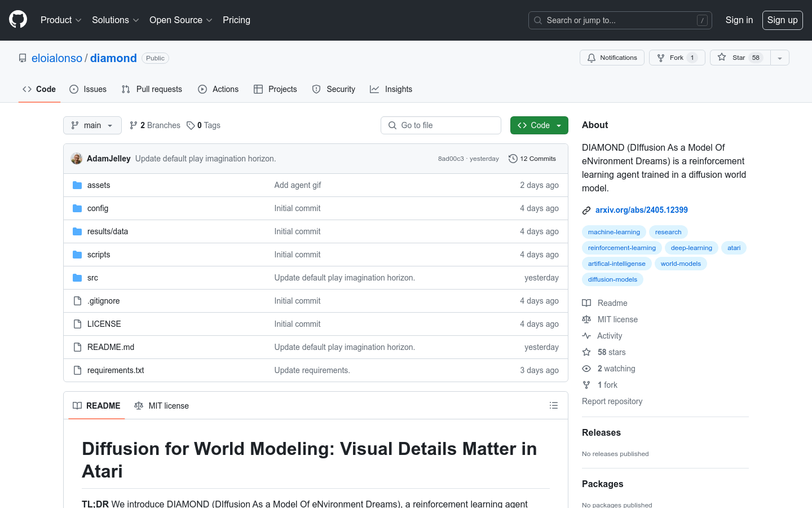Click the README.md file icon
Screen dimensions: 812x508
[77, 347]
